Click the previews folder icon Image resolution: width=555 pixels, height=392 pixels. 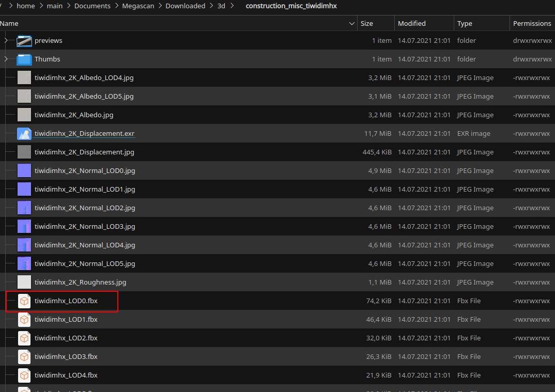click(24, 40)
